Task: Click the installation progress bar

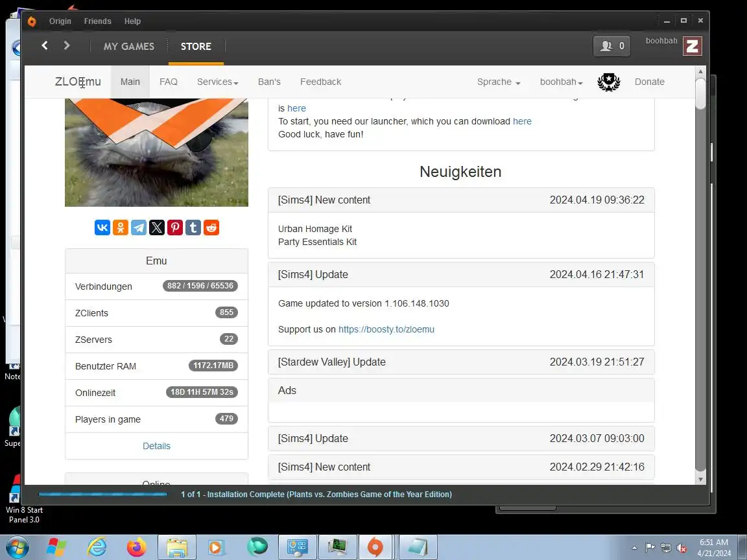Action: pyautogui.click(x=103, y=495)
